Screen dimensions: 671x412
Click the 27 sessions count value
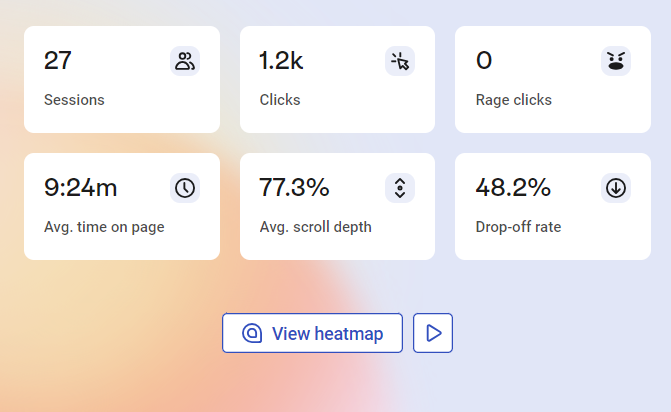[58, 60]
